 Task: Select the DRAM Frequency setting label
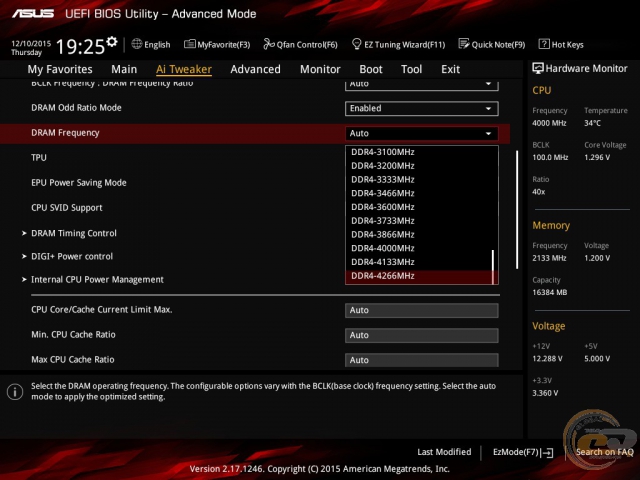pos(65,133)
